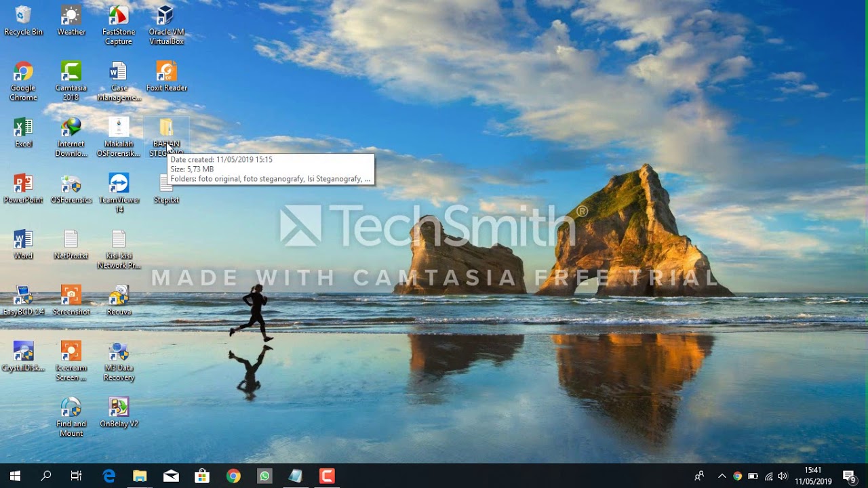The height and width of the screenshot is (488, 868).
Task: Launch Chrome from the taskbar
Action: (233, 476)
